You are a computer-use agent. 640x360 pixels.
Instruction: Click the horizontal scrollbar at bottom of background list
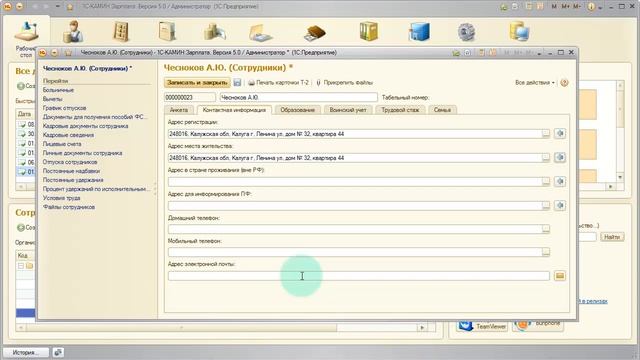(182, 327)
